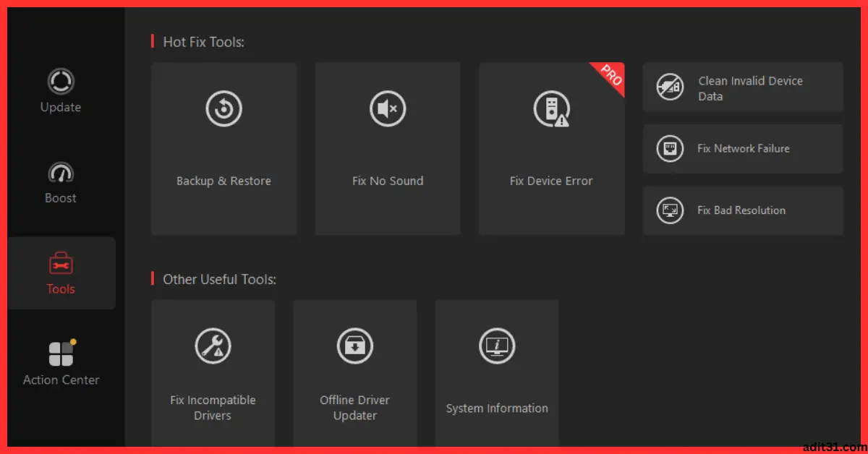868x454 pixels.
Task: Open System Information text label
Action: [497, 408]
